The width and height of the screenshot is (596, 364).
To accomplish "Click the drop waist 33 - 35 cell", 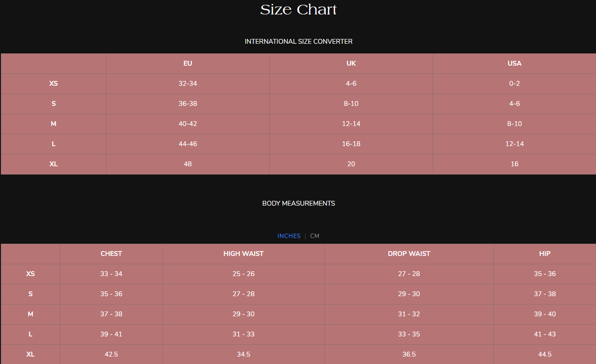I will [x=409, y=334].
